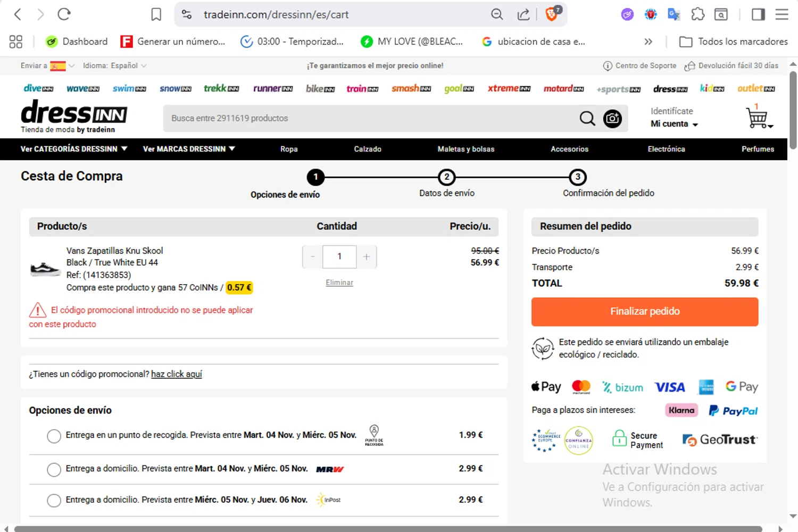Toggle the browser sidebar panel icon
Viewport: 798px width, 532px height.
(x=758, y=14)
